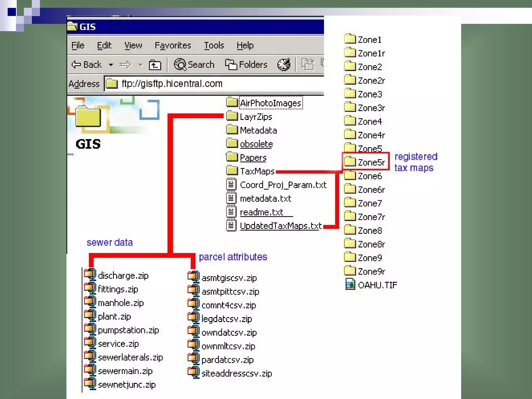Open the View menu
The height and width of the screenshot is (399, 532).
pyautogui.click(x=133, y=45)
